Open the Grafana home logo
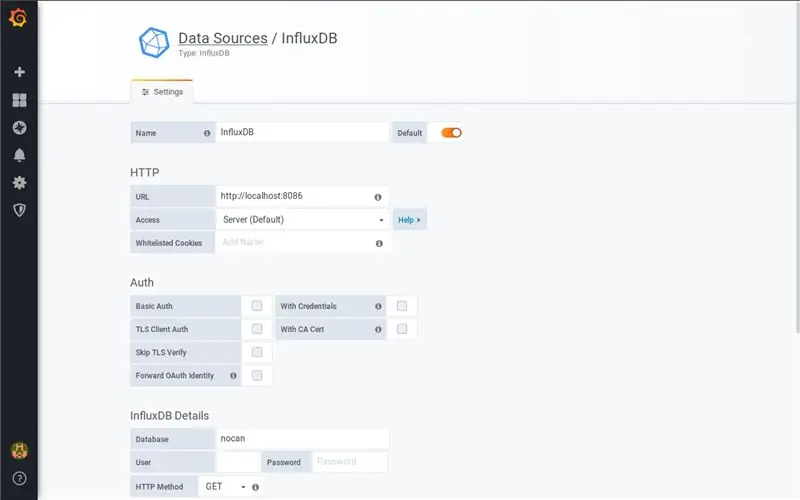 (x=18, y=18)
